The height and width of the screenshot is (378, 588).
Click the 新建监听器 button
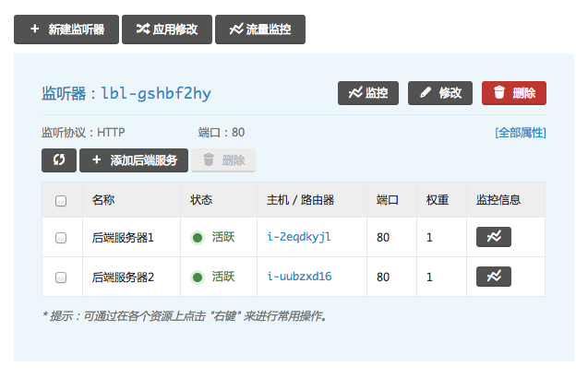click(66, 30)
